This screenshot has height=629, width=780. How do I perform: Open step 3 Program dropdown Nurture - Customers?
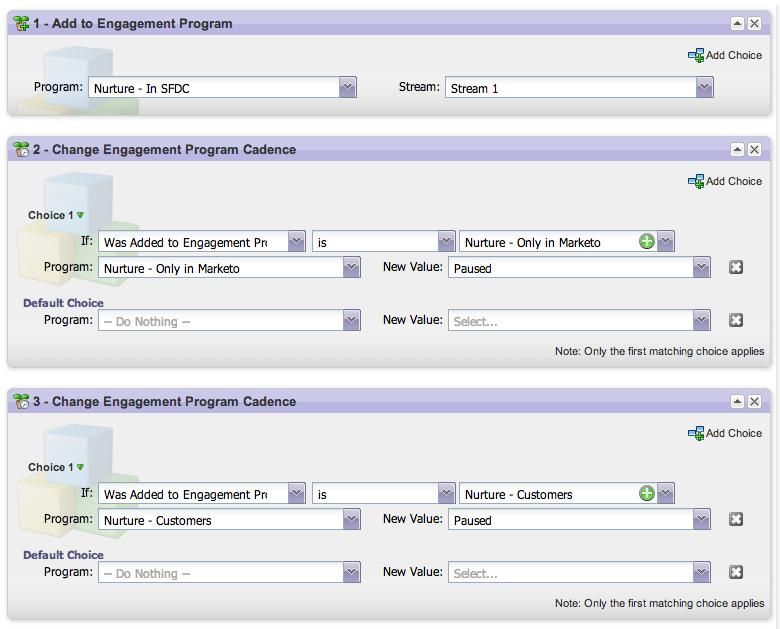coord(351,520)
